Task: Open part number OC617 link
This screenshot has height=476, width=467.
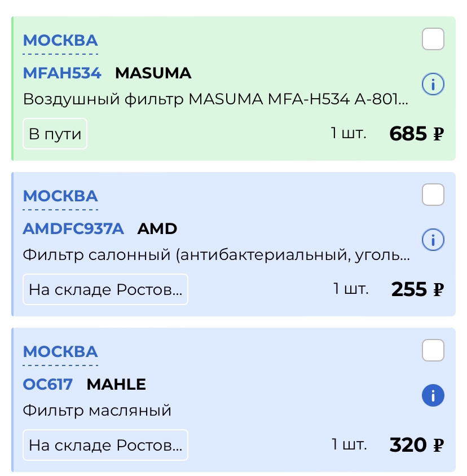Action: (x=48, y=385)
